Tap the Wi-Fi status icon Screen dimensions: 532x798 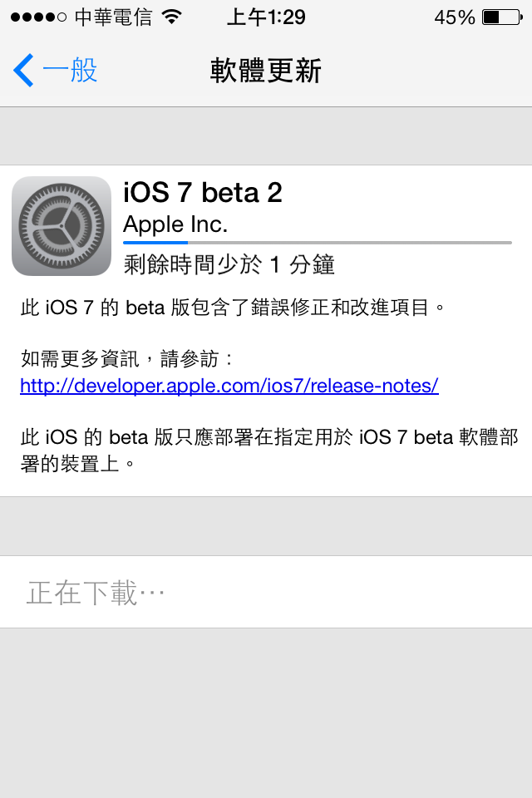[x=171, y=17]
